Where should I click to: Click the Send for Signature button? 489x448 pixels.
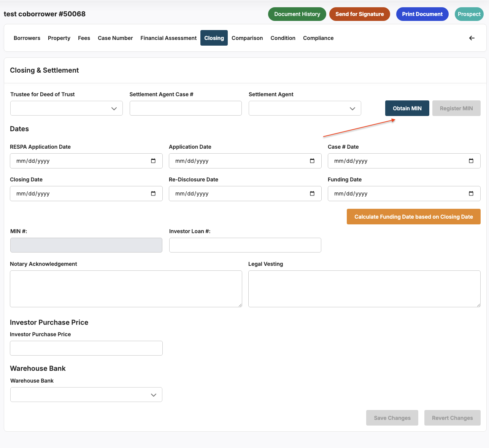click(x=359, y=14)
